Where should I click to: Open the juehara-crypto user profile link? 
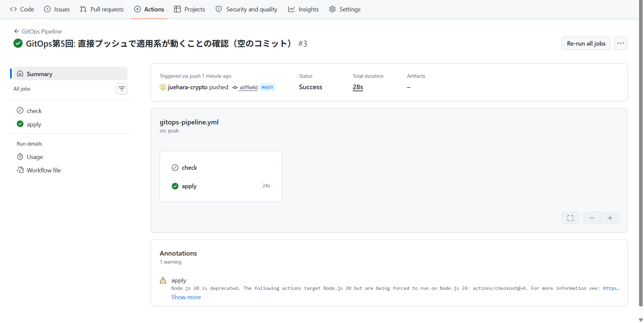point(187,87)
